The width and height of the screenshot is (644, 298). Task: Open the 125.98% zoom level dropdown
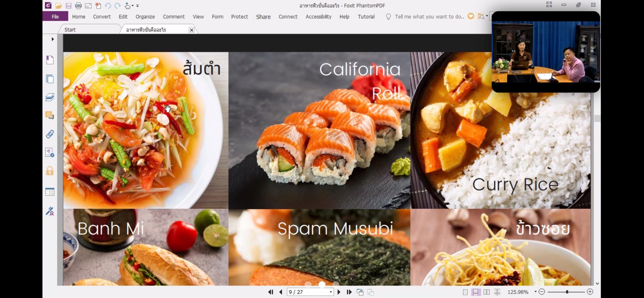point(536,292)
